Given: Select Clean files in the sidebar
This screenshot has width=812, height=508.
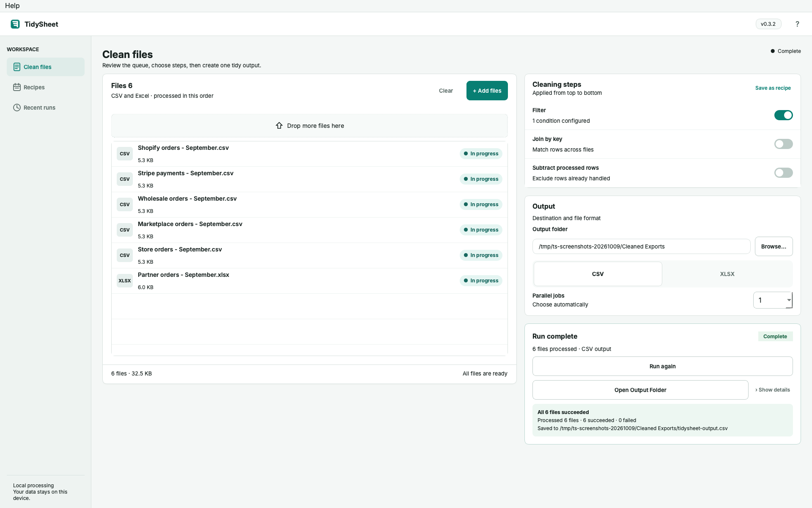Looking at the screenshot, I should 46,67.
